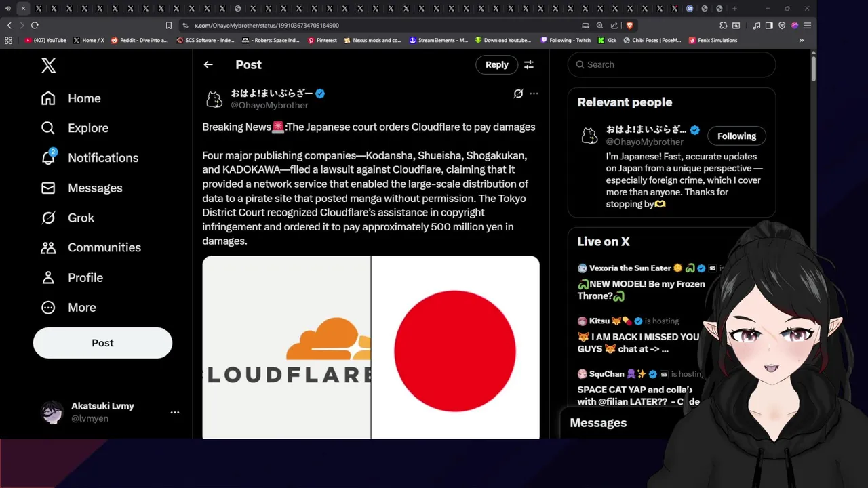868x488 pixels.
Task: Click the X page vertical scrollbar
Action: pyautogui.click(x=813, y=68)
